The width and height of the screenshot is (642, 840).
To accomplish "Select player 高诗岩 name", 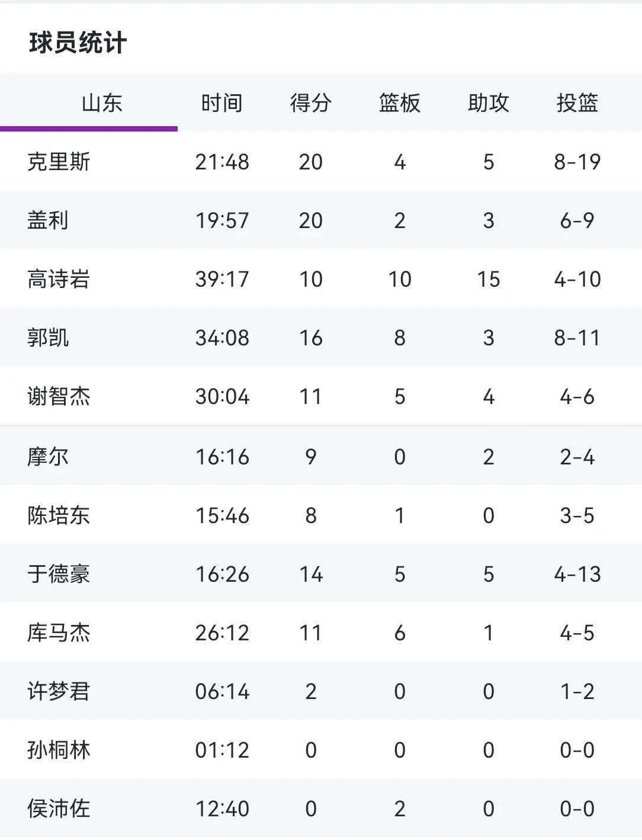I will (x=59, y=279).
